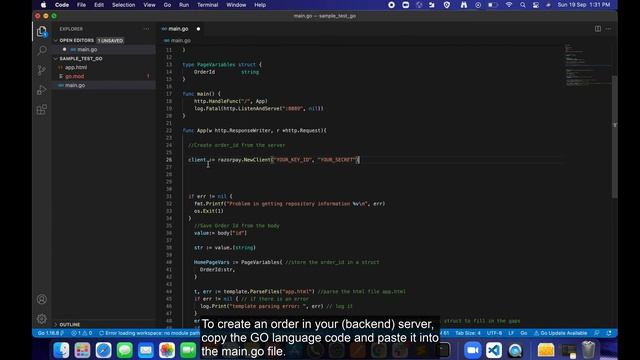The width and height of the screenshot is (640, 360).
Task: Open Zoom from the Dock
Action: pyautogui.click(x=473, y=350)
